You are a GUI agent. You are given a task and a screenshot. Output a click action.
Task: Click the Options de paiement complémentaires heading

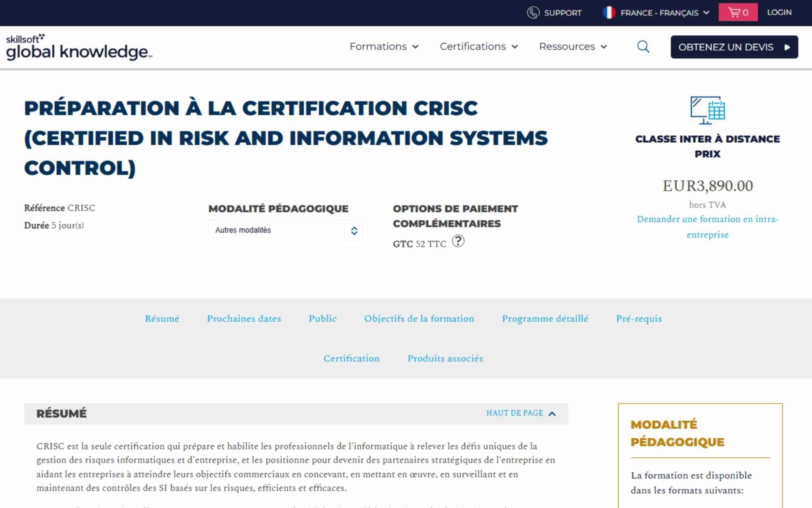[455, 216]
